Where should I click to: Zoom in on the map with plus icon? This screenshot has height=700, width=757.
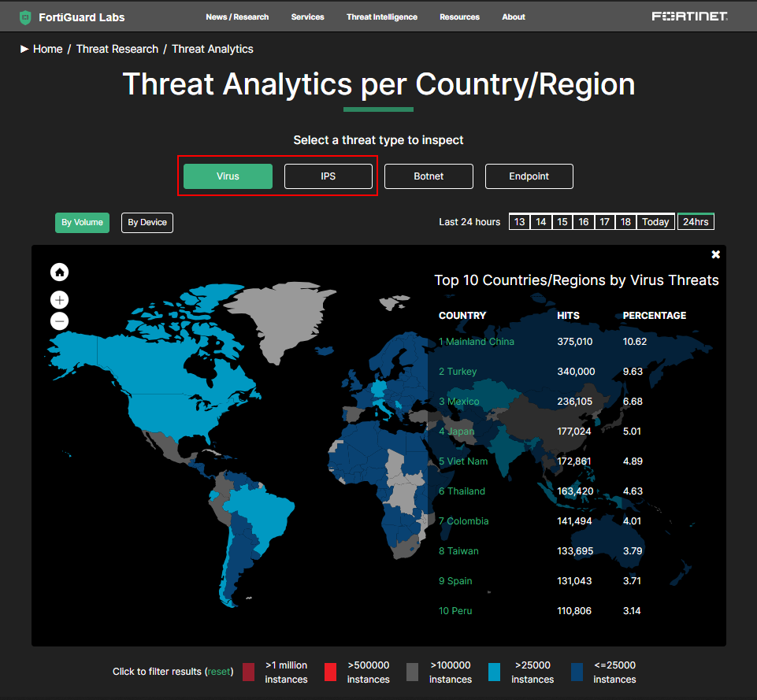coord(59,299)
